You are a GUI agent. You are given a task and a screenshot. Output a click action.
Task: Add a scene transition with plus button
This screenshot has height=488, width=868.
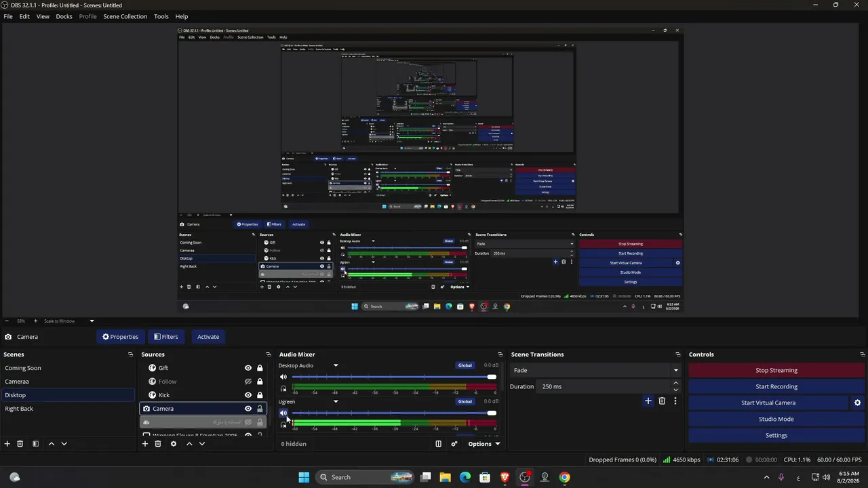(648, 401)
